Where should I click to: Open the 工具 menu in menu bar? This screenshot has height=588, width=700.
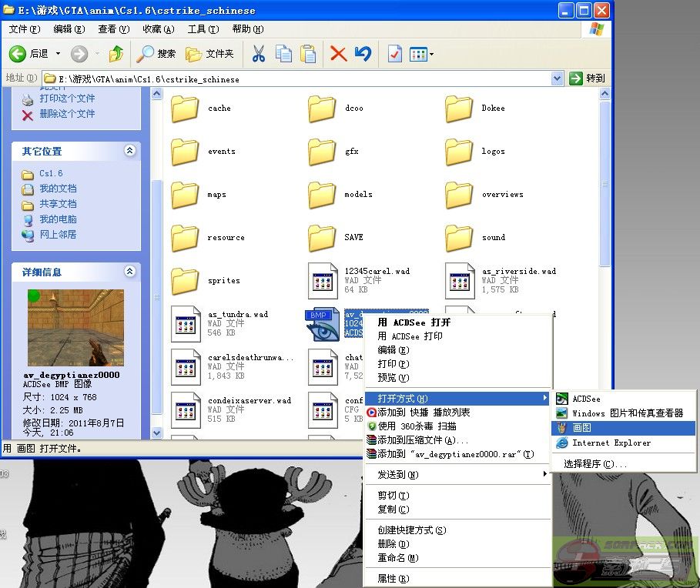(x=202, y=29)
